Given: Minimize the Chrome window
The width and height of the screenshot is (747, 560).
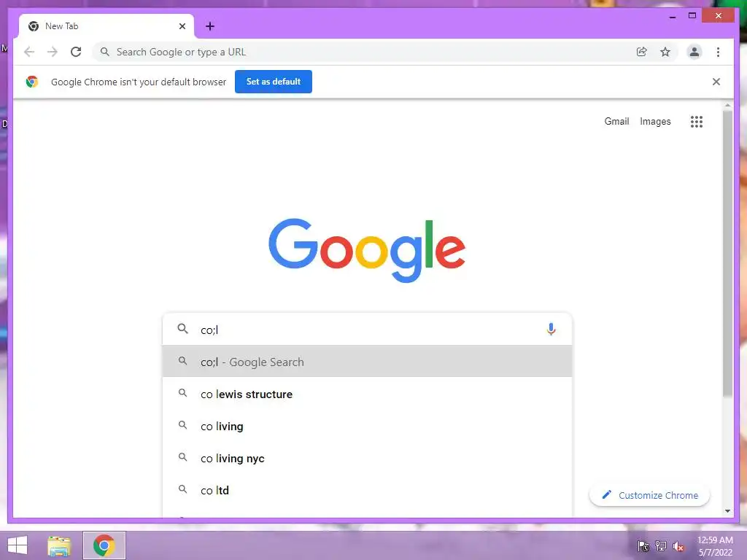Looking at the screenshot, I should click(x=672, y=16).
